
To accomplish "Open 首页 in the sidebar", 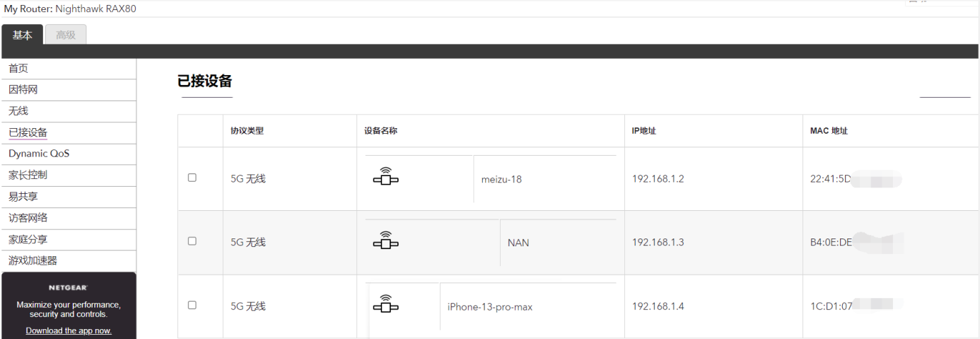I will tap(18, 69).
